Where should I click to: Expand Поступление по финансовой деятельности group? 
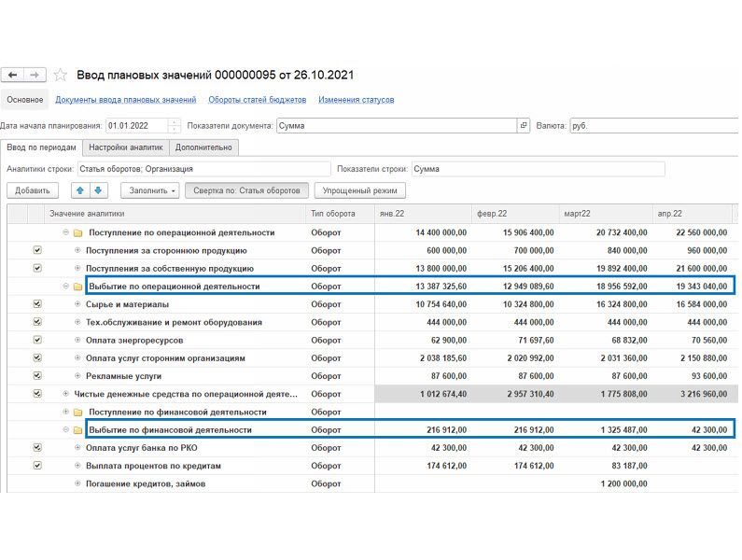click(x=65, y=412)
